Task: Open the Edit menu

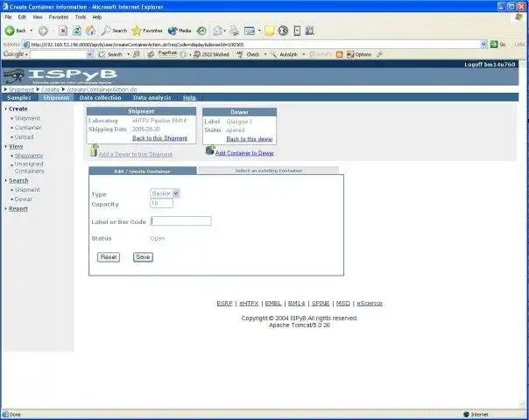Action: coord(22,17)
